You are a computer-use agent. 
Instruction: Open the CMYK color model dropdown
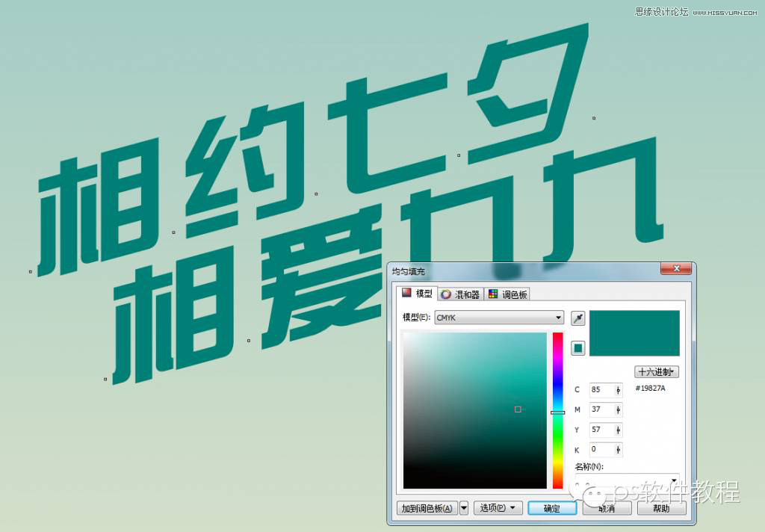pyautogui.click(x=559, y=317)
